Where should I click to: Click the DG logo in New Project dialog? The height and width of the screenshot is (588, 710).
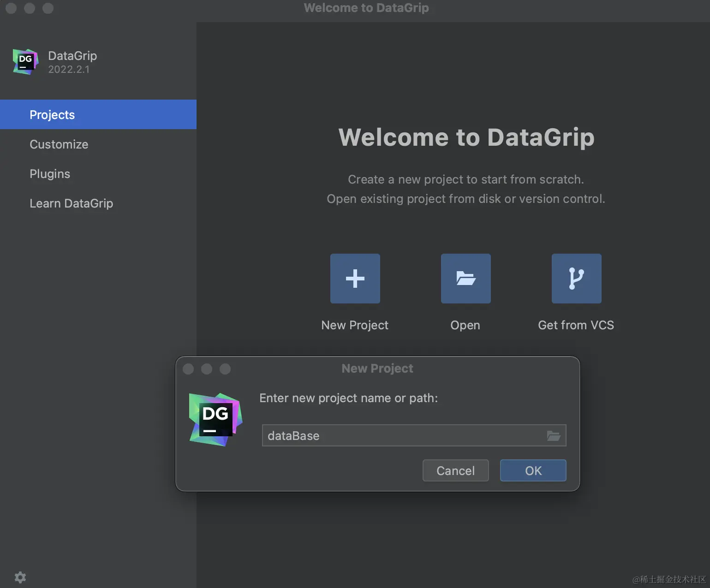point(215,420)
